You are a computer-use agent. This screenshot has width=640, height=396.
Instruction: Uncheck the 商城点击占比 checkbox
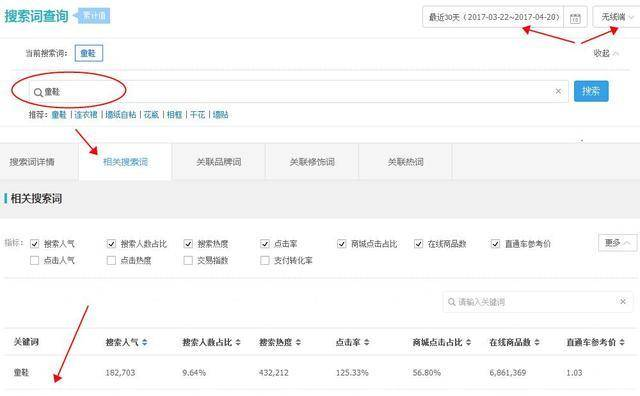342,244
